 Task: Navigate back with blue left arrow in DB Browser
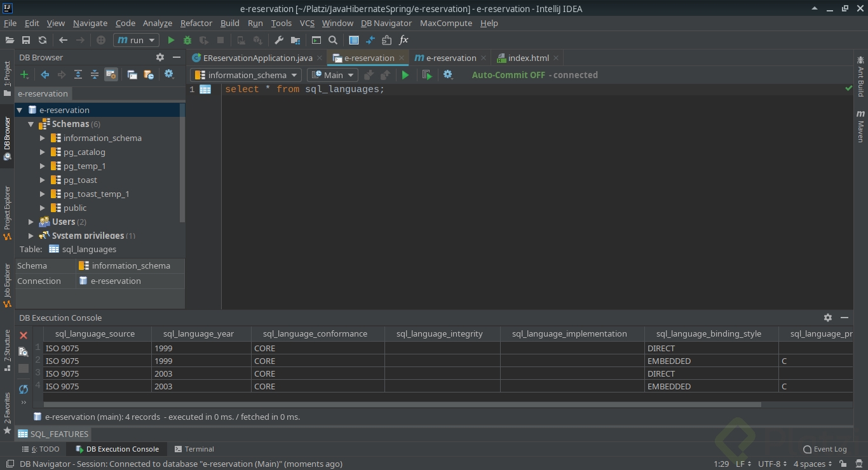[44, 74]
